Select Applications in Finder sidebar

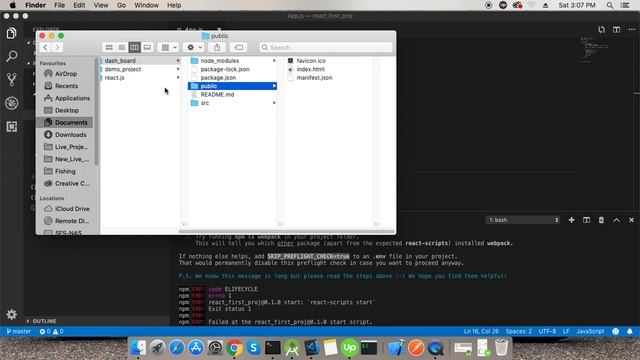pyautogui.click(x=72, y=98)
